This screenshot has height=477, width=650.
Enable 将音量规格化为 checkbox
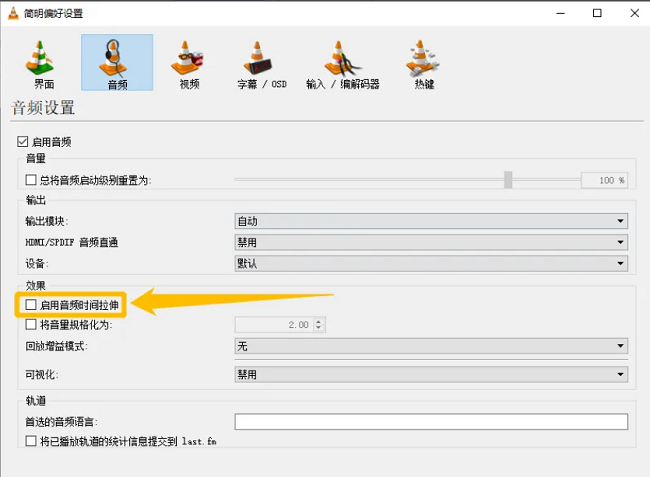[31, 324]
